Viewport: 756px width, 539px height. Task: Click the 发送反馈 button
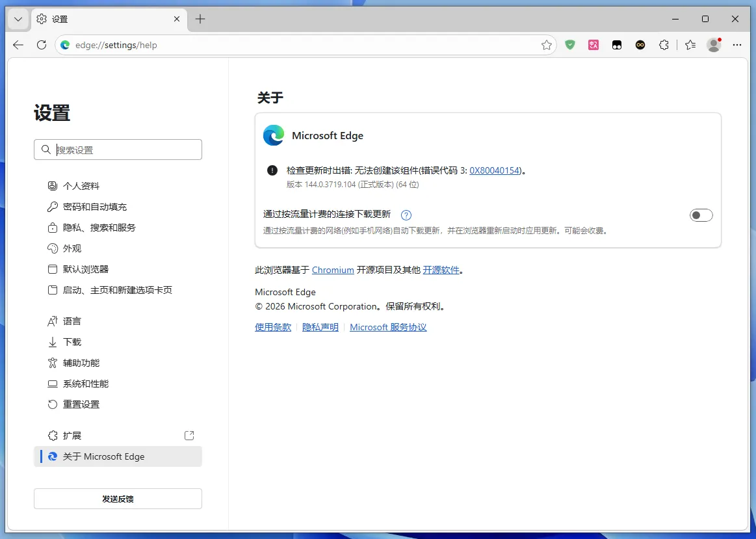(118, 498)
